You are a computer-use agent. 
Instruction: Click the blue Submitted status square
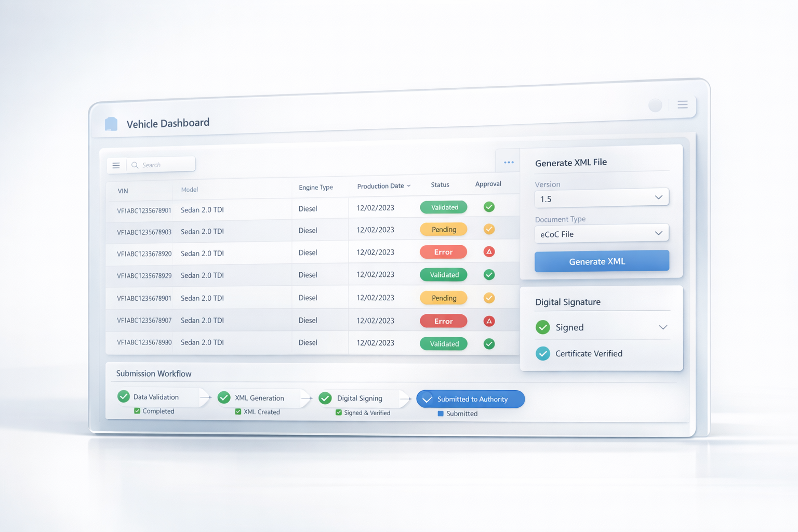click(441, 414)
